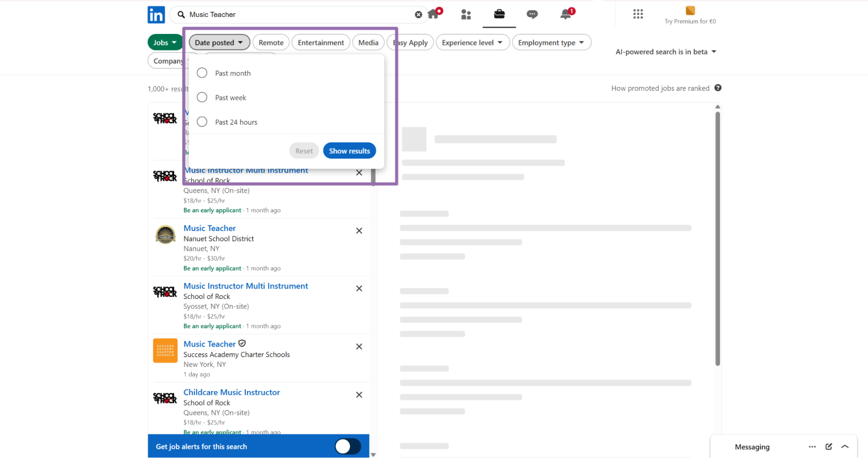
Task: Dismiss the Childcare Music Instructor job
Action: (359, 395)
